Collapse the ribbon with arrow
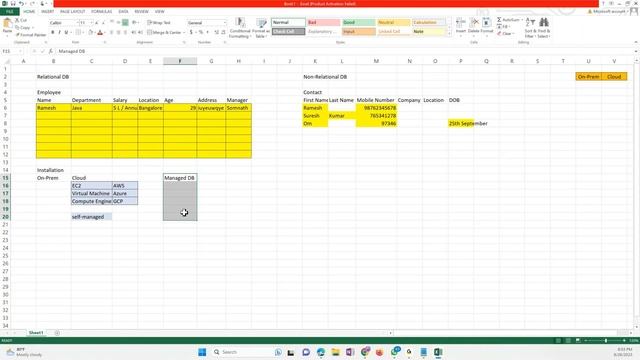 point(636,42)
